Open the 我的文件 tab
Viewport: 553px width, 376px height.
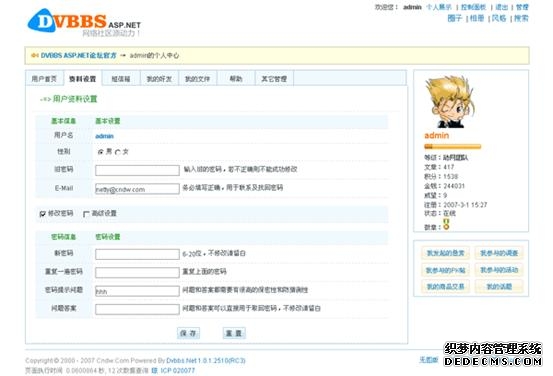[198, 79]
